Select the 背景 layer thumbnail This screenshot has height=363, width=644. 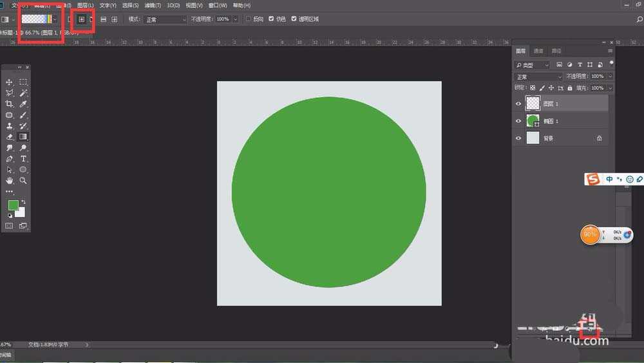pos(533,138)
